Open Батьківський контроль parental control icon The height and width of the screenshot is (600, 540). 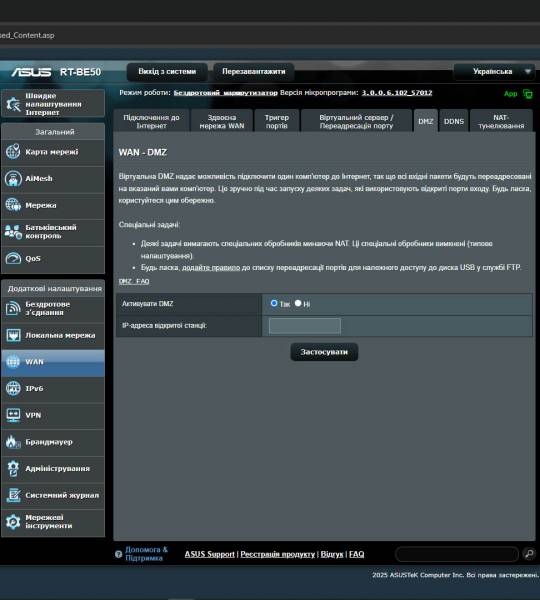click(x=13, y=232)
